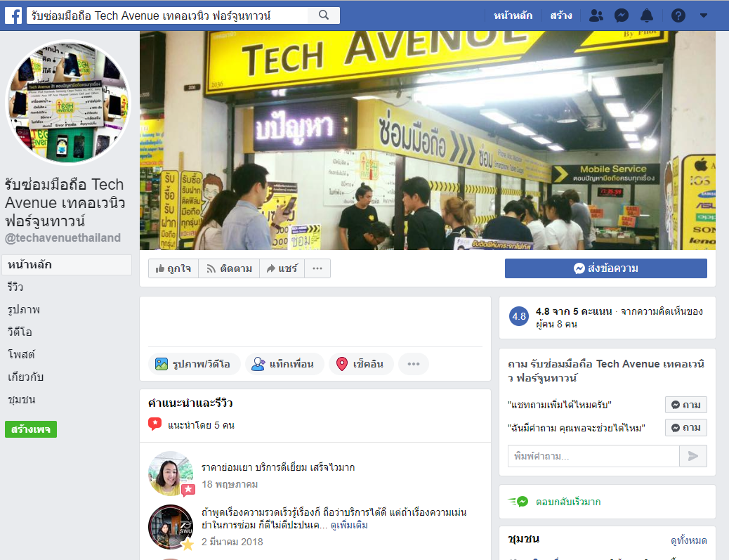Open the 2 มีนาคม 2018 reviewer's avatar

tap(171, 527)
